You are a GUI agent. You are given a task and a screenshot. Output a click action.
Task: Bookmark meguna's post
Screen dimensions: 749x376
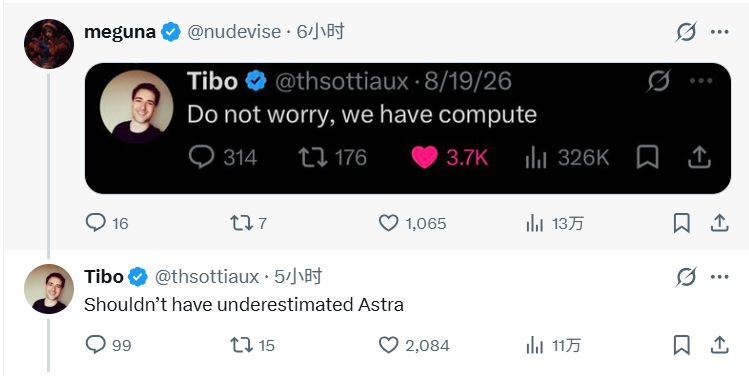tap(682, 223)
